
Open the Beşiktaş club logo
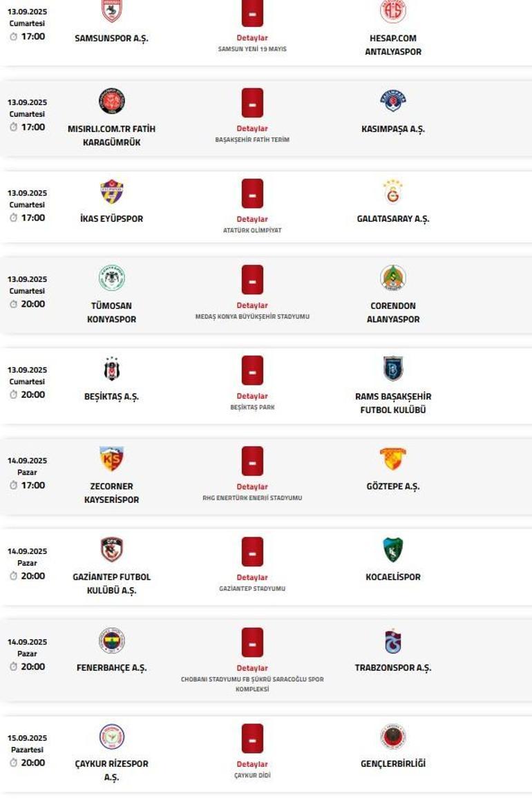(112, 369)
